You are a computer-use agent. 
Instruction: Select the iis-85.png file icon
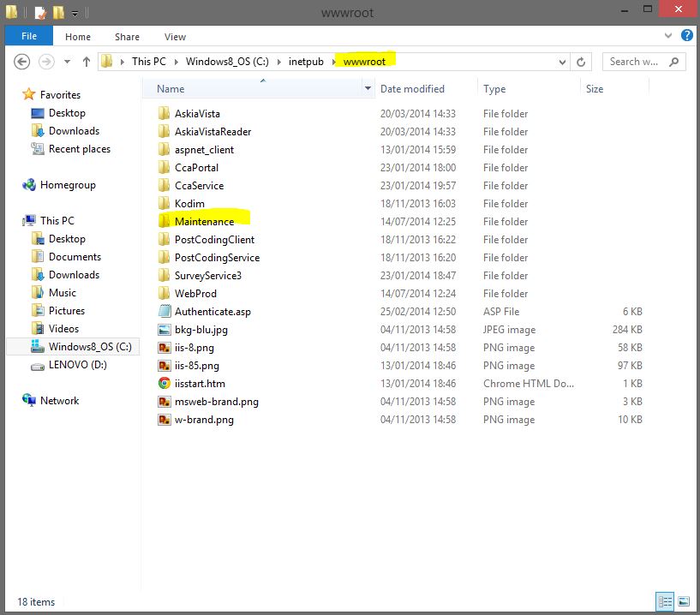point(165,366)
